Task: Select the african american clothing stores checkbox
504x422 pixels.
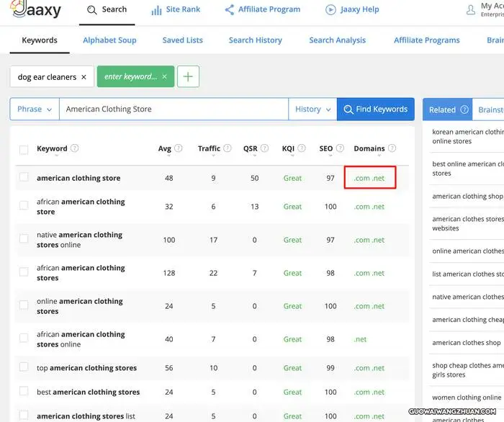Action: 24,272
